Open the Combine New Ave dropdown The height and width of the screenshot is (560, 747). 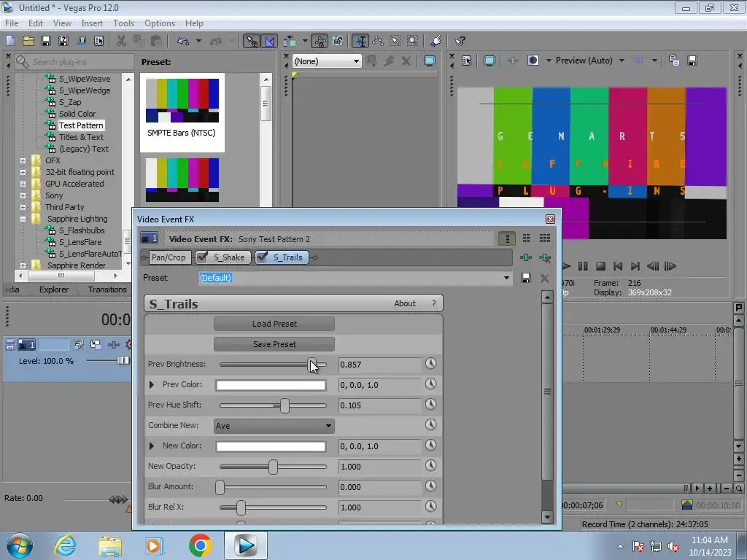[x=274, y=426]
